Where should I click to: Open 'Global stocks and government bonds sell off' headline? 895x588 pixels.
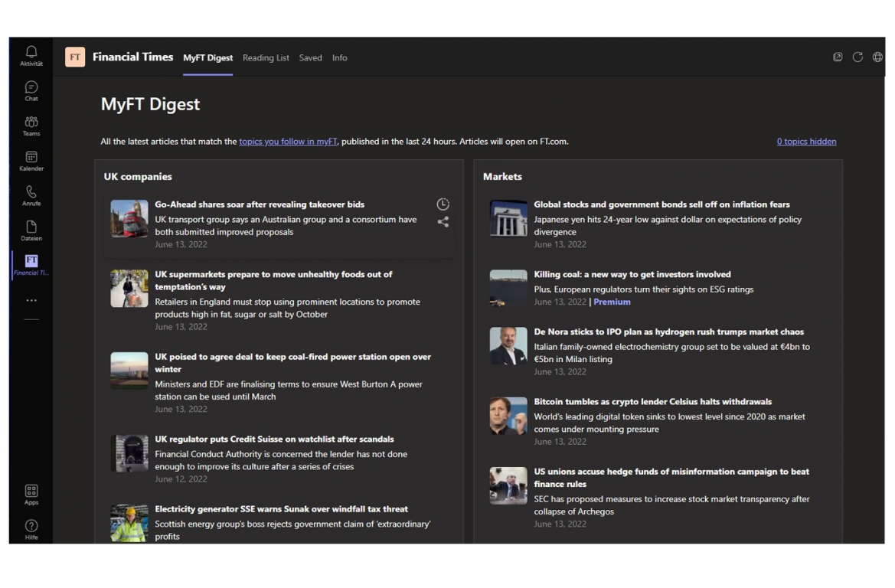[661, 204]
